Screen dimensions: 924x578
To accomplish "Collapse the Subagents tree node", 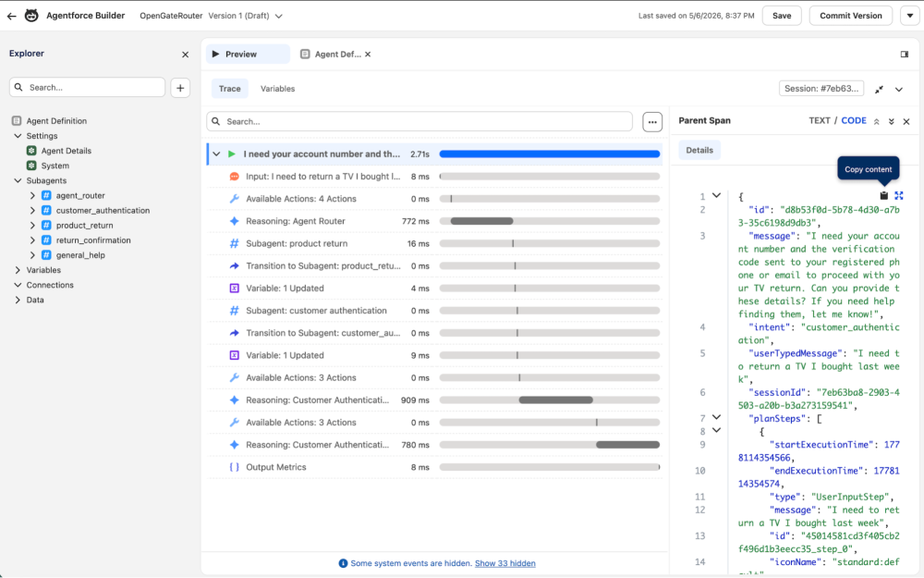I will [x=18, y=180].
